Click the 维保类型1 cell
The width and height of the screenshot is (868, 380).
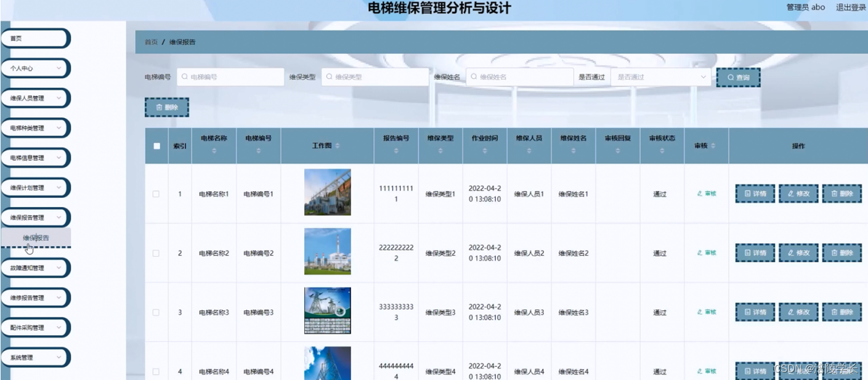click(440, 194)
